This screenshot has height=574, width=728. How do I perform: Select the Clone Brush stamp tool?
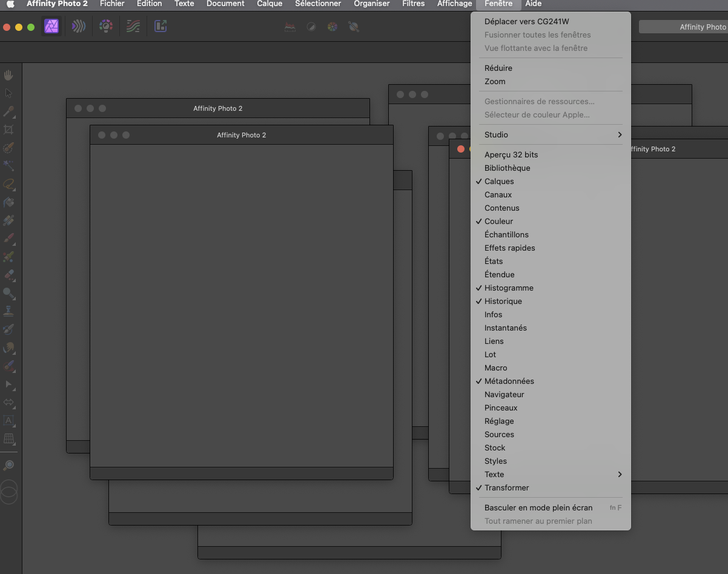coord(8,311)
